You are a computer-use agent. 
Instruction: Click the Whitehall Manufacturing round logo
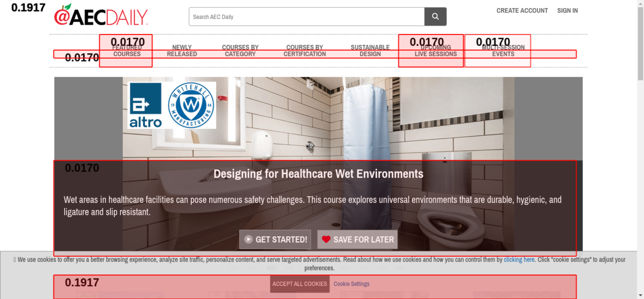(191, 105)
